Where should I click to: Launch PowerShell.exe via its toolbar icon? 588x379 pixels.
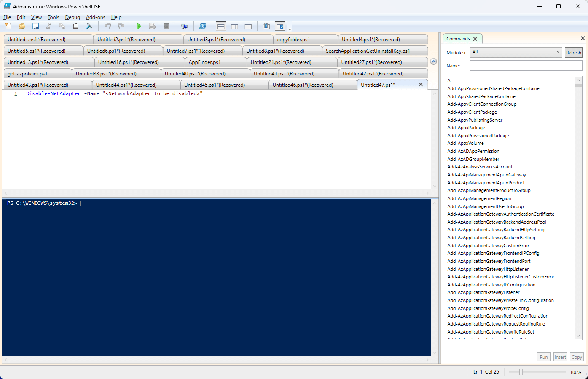tap(203, 26)
